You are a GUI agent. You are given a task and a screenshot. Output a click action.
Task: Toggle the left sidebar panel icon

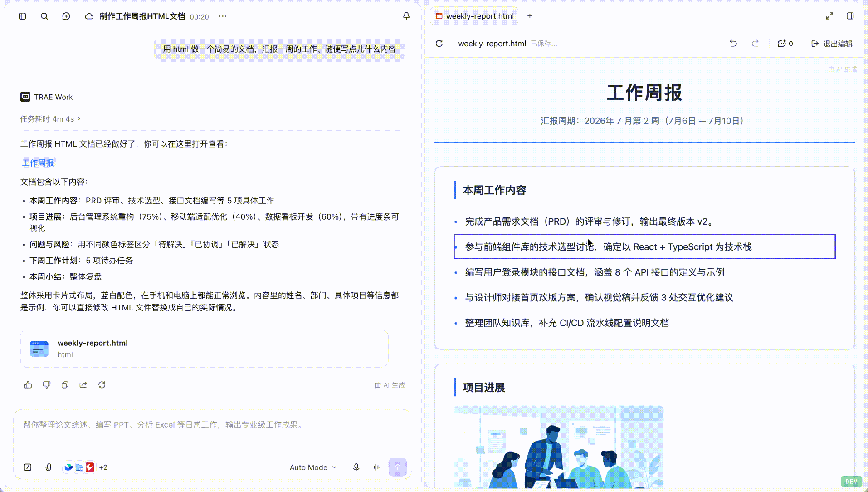pyautogui.click(x=22, y=16)
